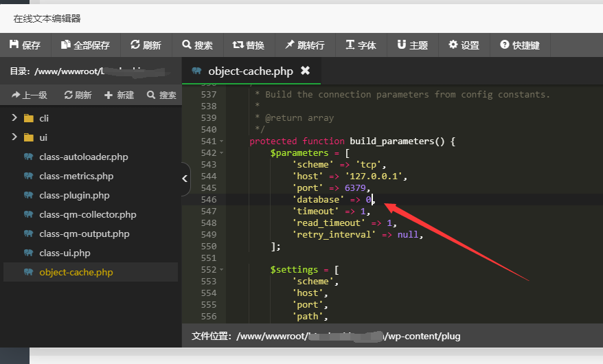This screenshot has width=603, height=364.
Task: Create a new file with 新建 button
Action: tap(119, 95)
